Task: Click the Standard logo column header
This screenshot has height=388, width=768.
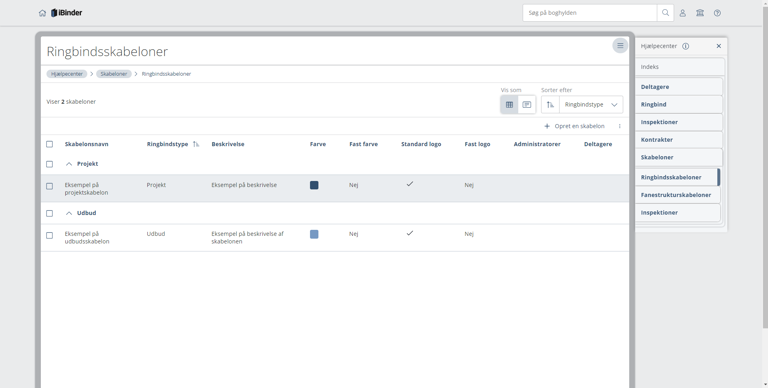Action: (421, 144)
